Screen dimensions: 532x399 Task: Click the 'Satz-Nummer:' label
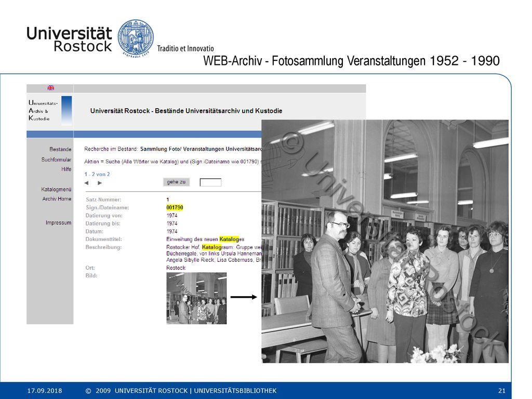point(103,199)
